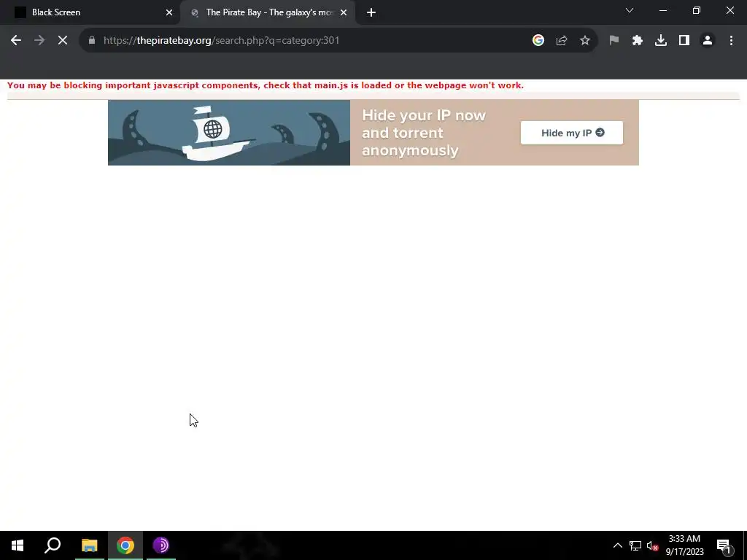
Task: Open the notification center icon
Action: pyautogui.click(x=723, y=545)
